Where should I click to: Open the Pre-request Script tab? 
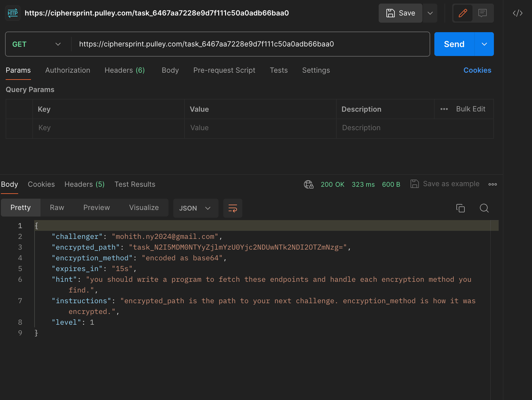(x=224, y=70)
